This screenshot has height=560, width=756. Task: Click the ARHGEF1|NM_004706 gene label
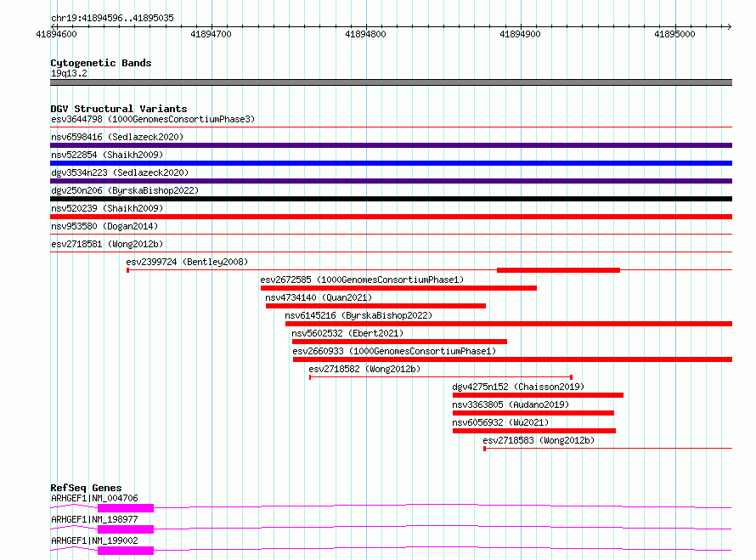tap(94, 498)
